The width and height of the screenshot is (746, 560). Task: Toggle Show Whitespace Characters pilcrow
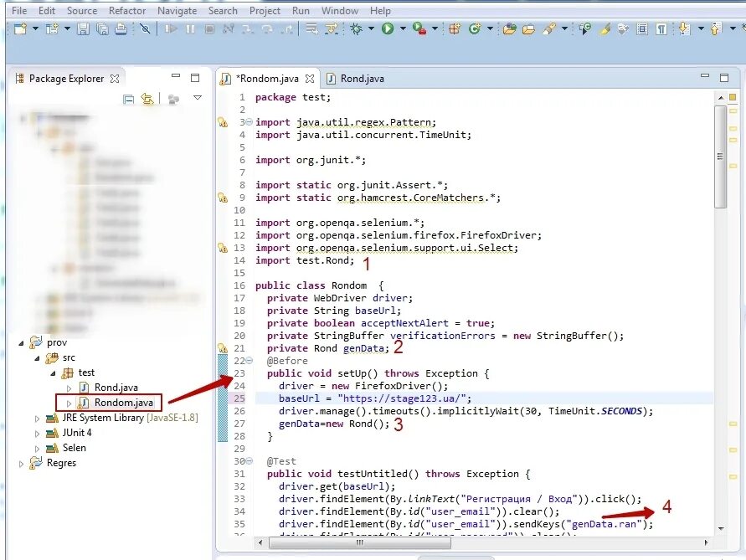point(661,29)
